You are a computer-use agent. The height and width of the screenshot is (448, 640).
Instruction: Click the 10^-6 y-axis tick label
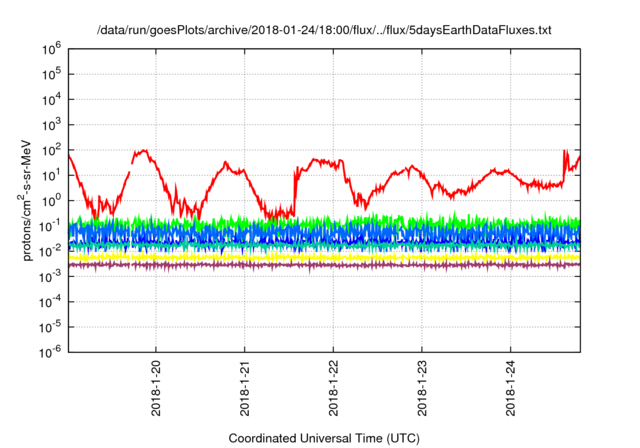click(50, 353)
